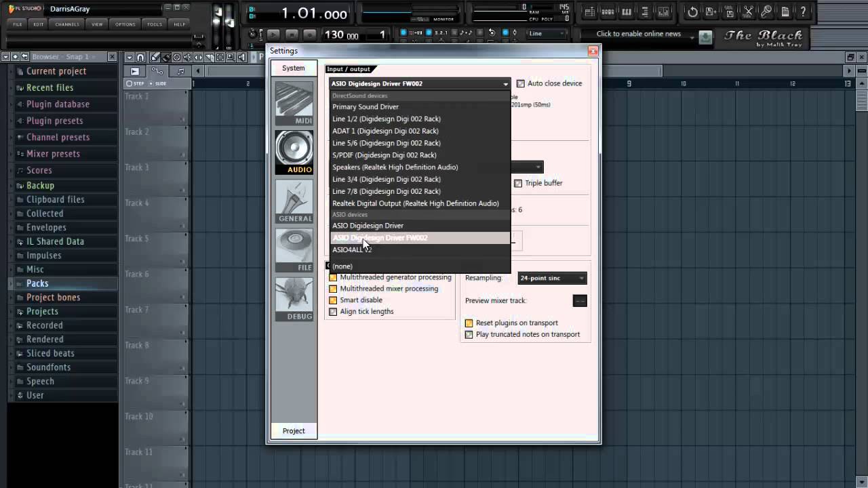This screenshot has height=488, width=868.
Task: Click the tempo tapper knob icon
Action: tap(252, 33)
